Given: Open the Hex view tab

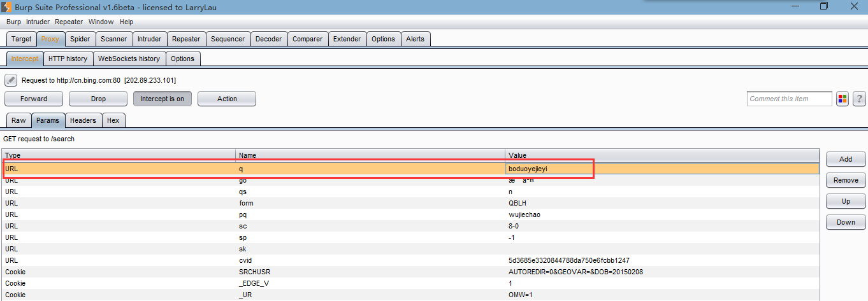Looking at the screenshot, I should coord(113,120).
